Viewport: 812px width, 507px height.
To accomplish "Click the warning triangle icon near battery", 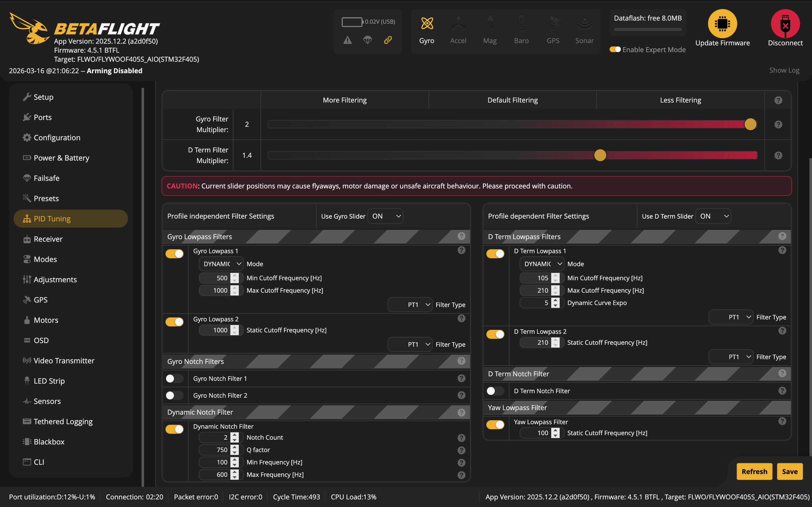I will pyautogui.click(x=348, y=40).
